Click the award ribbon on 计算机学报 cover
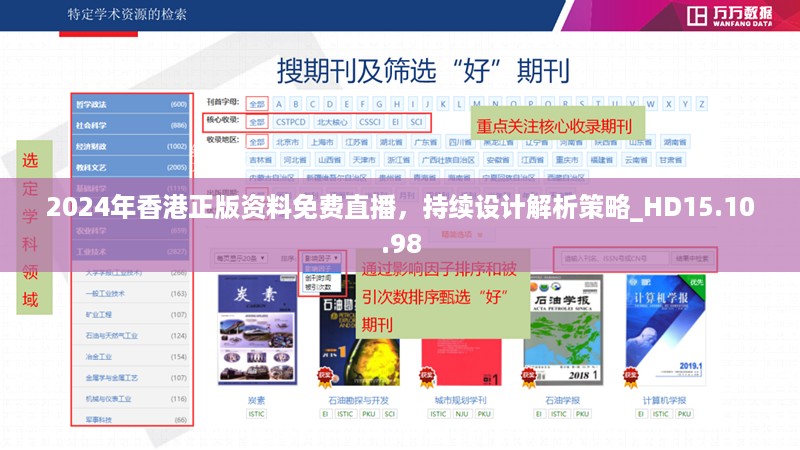 (x=631, y=377)
